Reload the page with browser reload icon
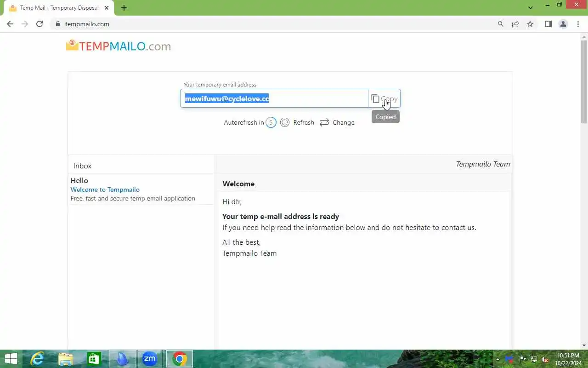The width and height of the screenshot is (588, 368). 40,24
